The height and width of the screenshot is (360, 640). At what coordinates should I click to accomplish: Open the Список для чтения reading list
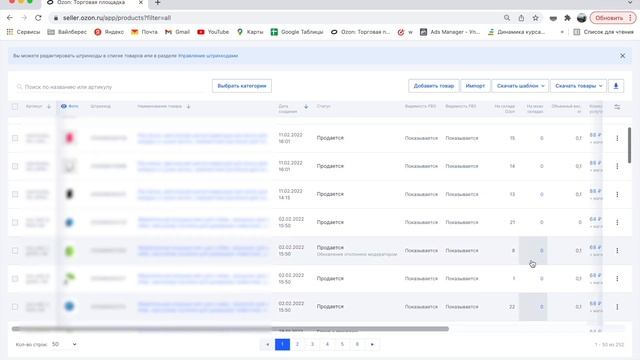(604, 32)
